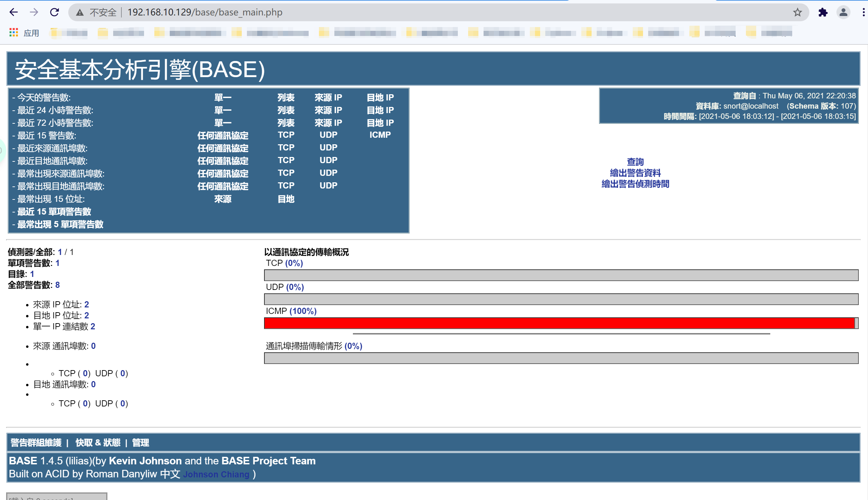Click the sensors count link 1

click(x=60, y=253)
